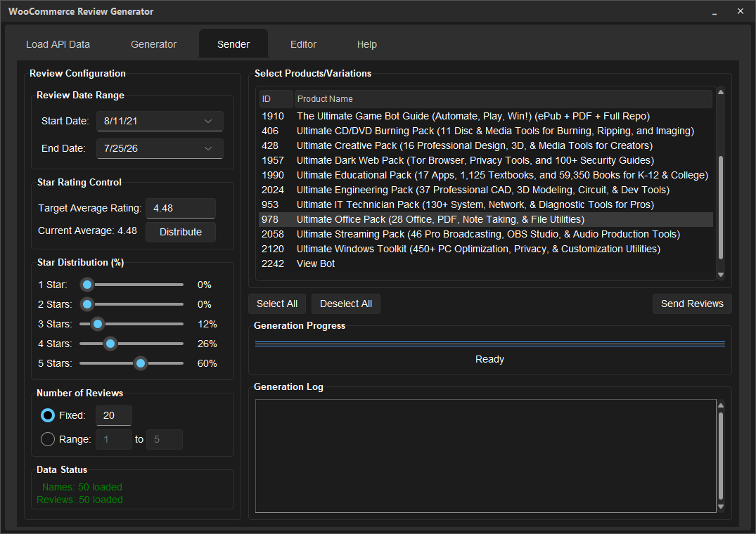
Task: Click the product list scroll-down arrow
Action: [x=721, y=275]
